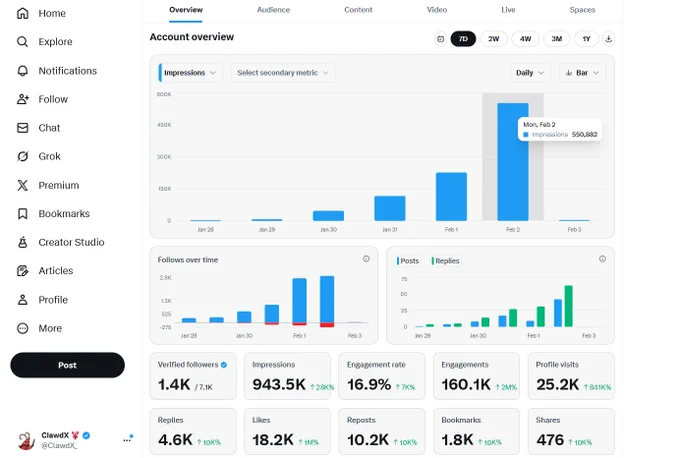
Task: Click the ClawdX account name
Action: [55, 435]
